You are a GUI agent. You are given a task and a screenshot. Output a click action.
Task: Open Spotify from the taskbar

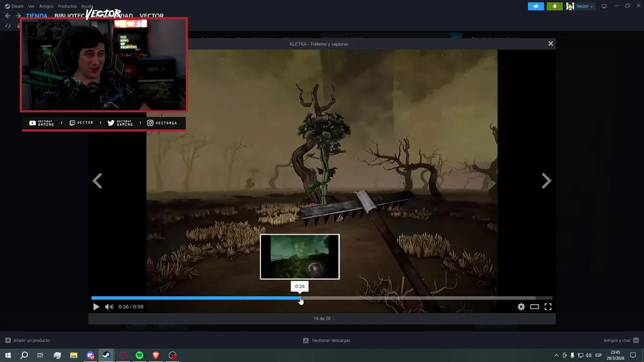pos(139,355)
